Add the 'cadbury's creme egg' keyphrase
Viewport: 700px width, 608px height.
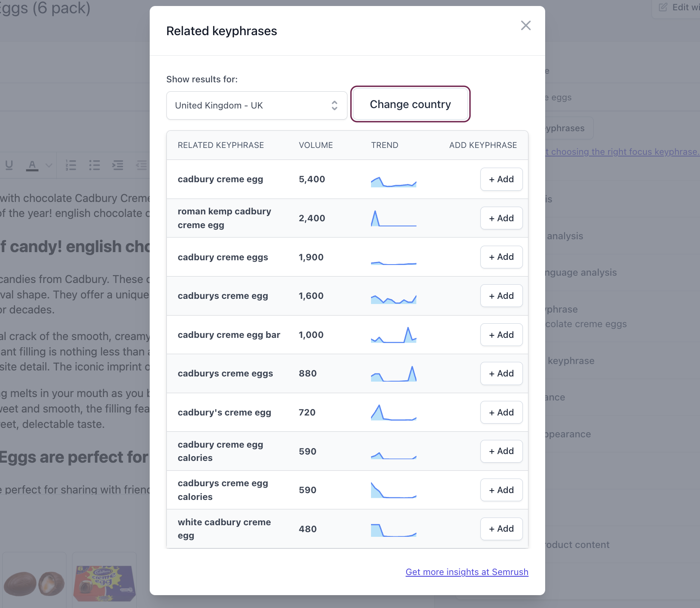[x=501, y=412]
